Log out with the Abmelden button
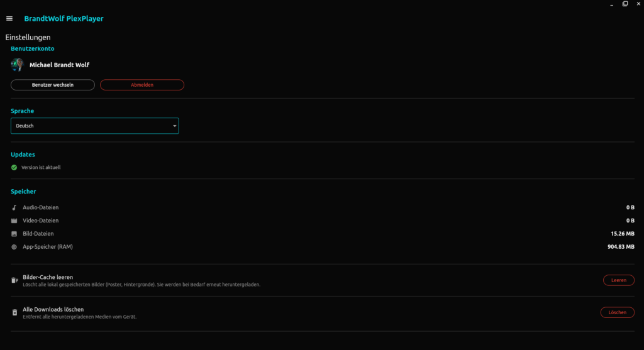The height and width of the screenshot is (350, 644). (x=142, y=85)
